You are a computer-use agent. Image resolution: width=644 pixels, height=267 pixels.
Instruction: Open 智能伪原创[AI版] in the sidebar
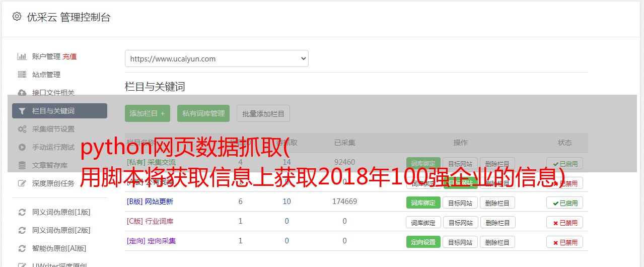coord(59,248)
